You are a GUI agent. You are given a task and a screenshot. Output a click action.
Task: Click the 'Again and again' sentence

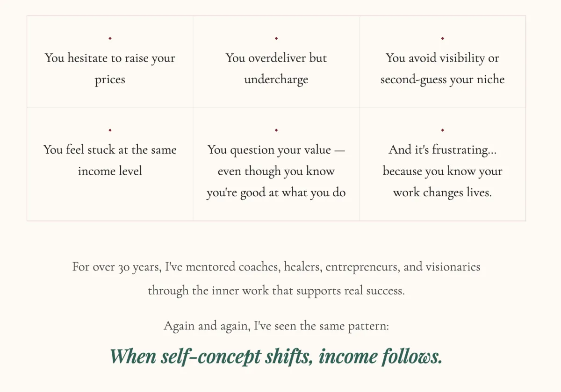(276, 326)
